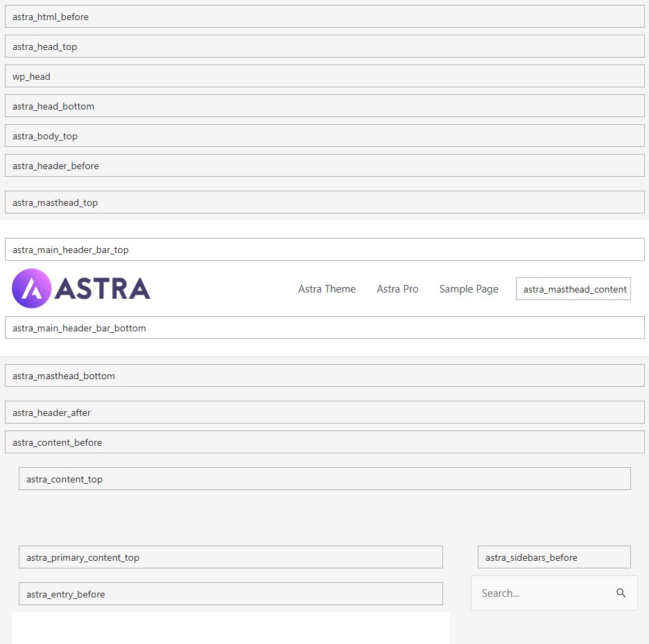The image size is (649, 644).
Task: Click the astra_html_before hook box
Action: [x=324, y=17]
